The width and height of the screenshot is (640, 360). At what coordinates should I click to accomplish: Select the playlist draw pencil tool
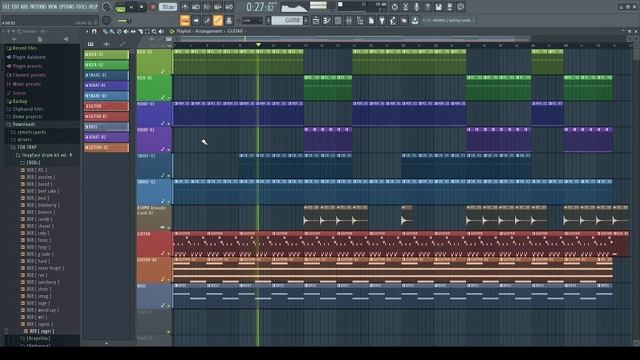coord(105,31)
